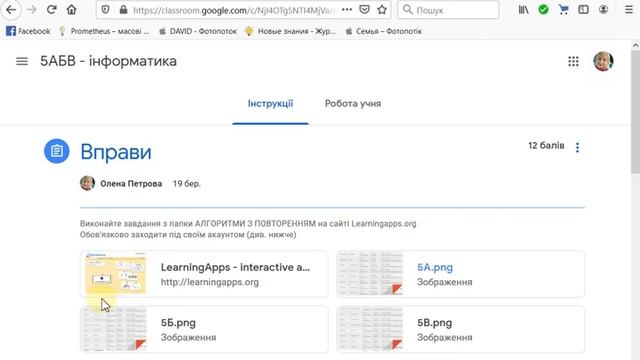Click the Олена Петрова author avatar
The image size is (640, 360).
point(87,183)
